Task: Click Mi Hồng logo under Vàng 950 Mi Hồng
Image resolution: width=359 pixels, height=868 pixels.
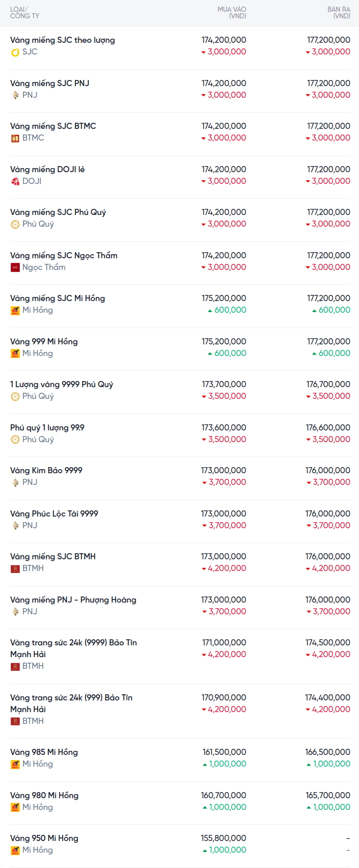Action: [x=15, y=850]
